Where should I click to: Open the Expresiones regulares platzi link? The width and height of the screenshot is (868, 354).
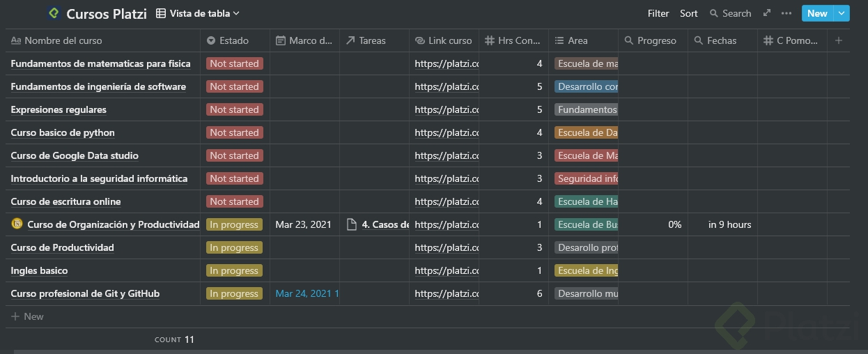446,109
